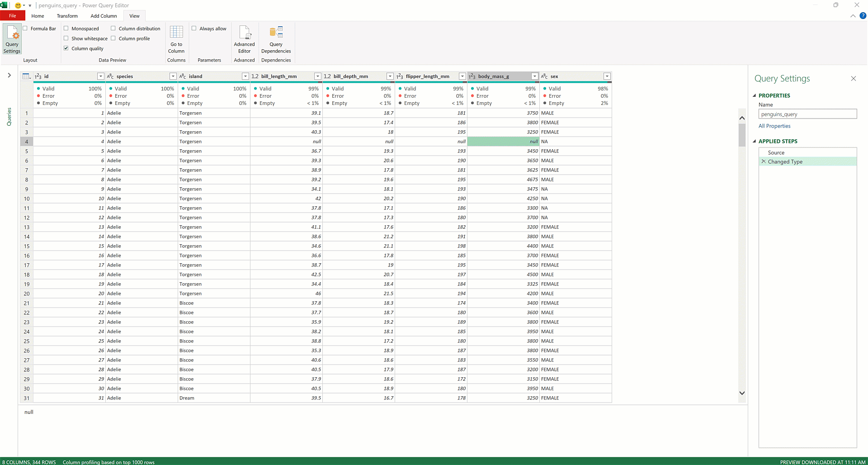
Task: Click the smiley feedback icon
Action: pos(17,5)
